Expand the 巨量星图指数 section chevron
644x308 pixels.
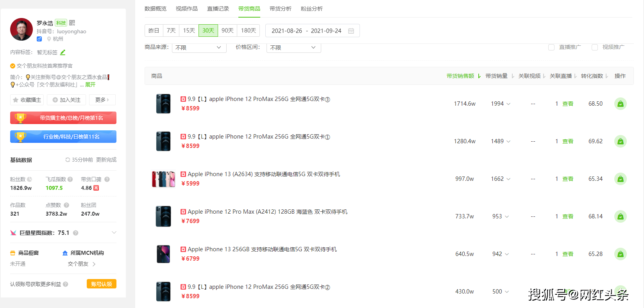(x=114, y=233)
